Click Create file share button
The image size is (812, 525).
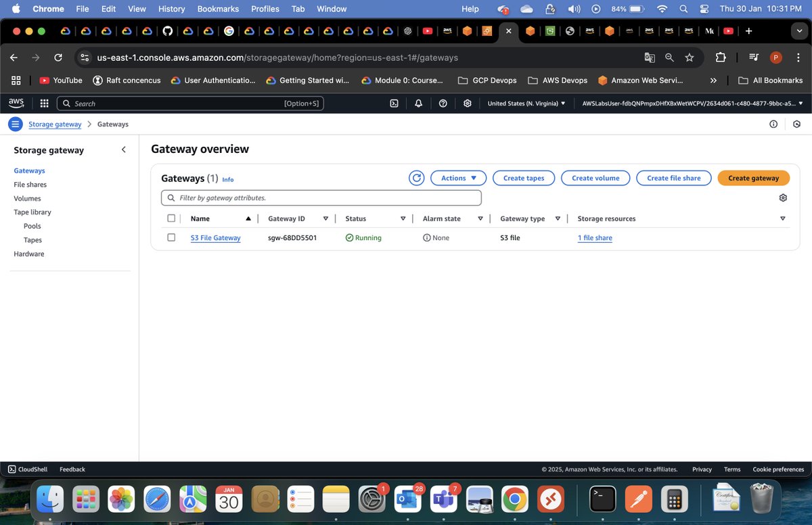coord(674,178)
